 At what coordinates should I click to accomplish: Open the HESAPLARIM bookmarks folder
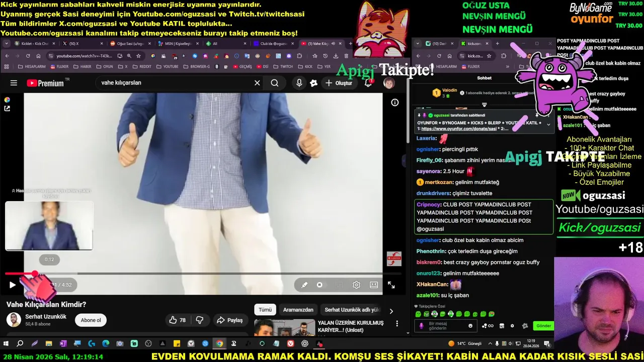[31, 66]
